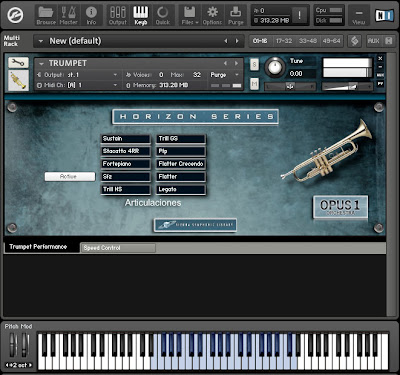Switch to rack page 33-48

(308, 41)
